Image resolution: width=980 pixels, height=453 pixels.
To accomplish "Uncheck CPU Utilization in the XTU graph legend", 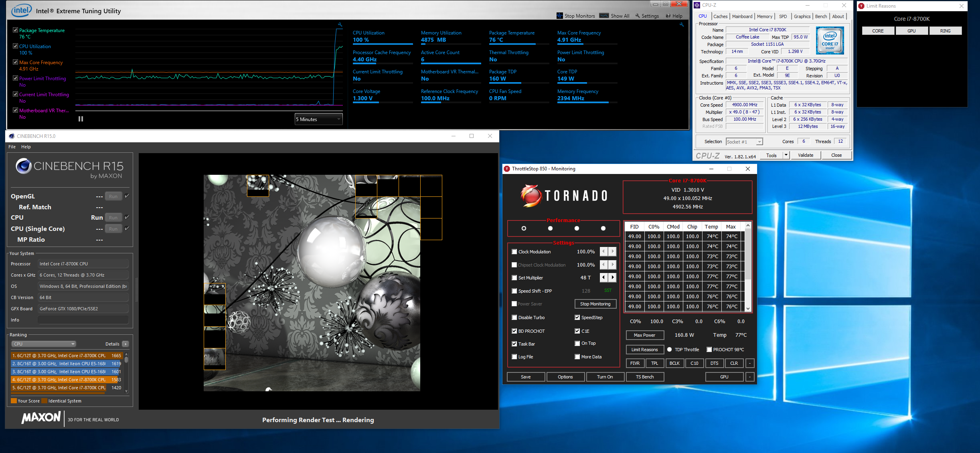I will pyautogui.click(x=15, y=46).
